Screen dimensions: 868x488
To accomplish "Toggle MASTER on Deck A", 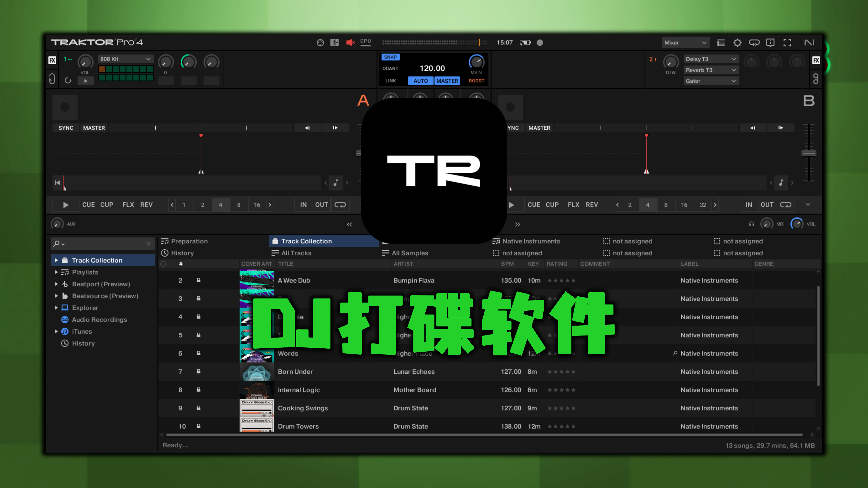I will [x=94, y=128].
